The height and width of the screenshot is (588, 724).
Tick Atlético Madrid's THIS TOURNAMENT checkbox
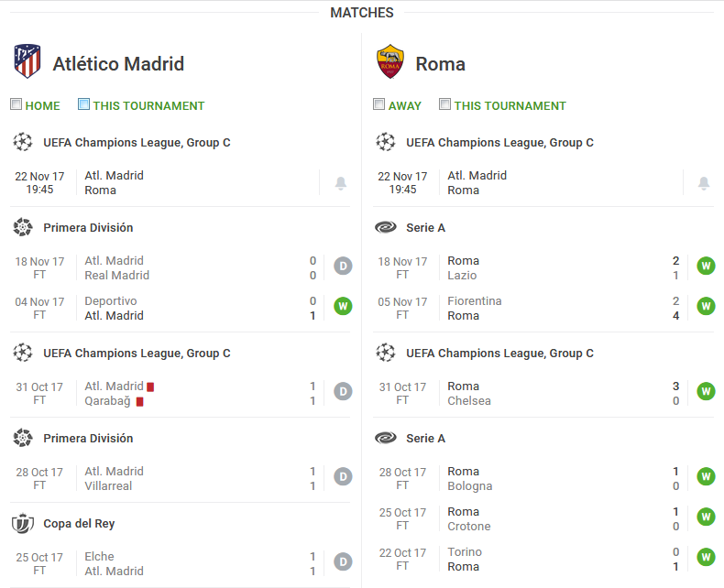point(83,104)
